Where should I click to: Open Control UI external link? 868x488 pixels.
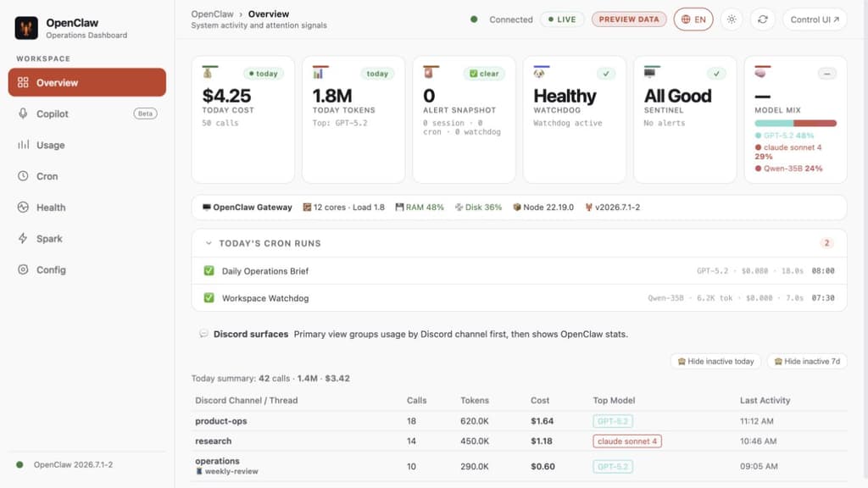point(815,19)
